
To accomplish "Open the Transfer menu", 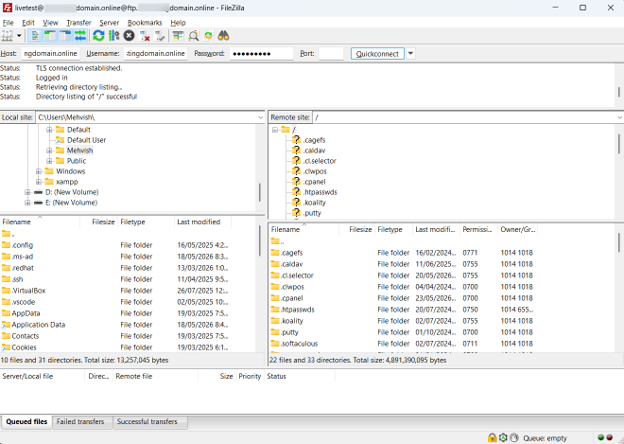I will click(79, 23).
